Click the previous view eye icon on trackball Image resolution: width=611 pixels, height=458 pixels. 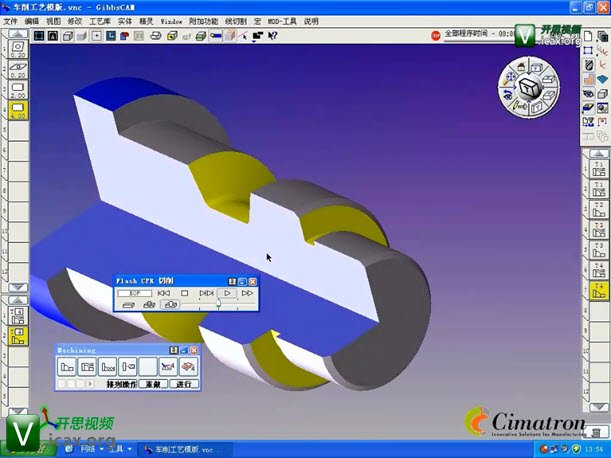(507, 94)
